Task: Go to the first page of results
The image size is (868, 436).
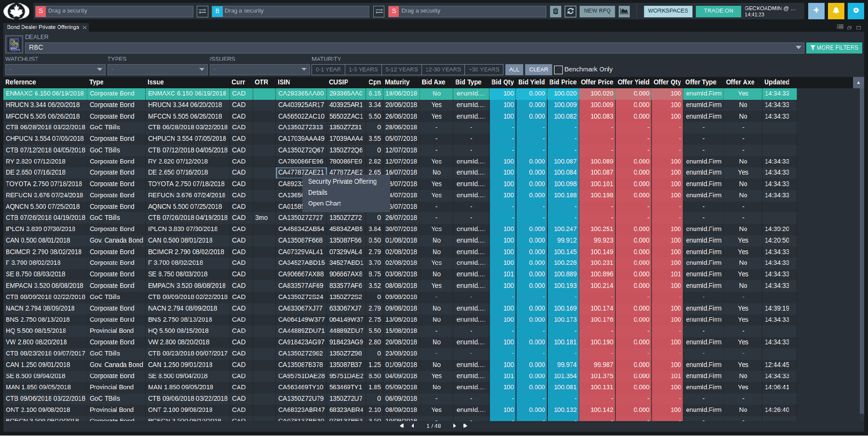Action: [402, 426]
